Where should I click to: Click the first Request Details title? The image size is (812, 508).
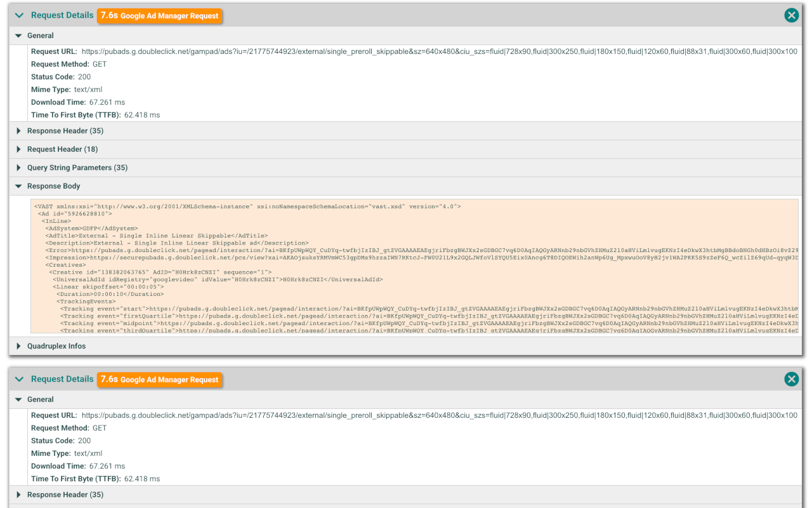tap(62, 15)
